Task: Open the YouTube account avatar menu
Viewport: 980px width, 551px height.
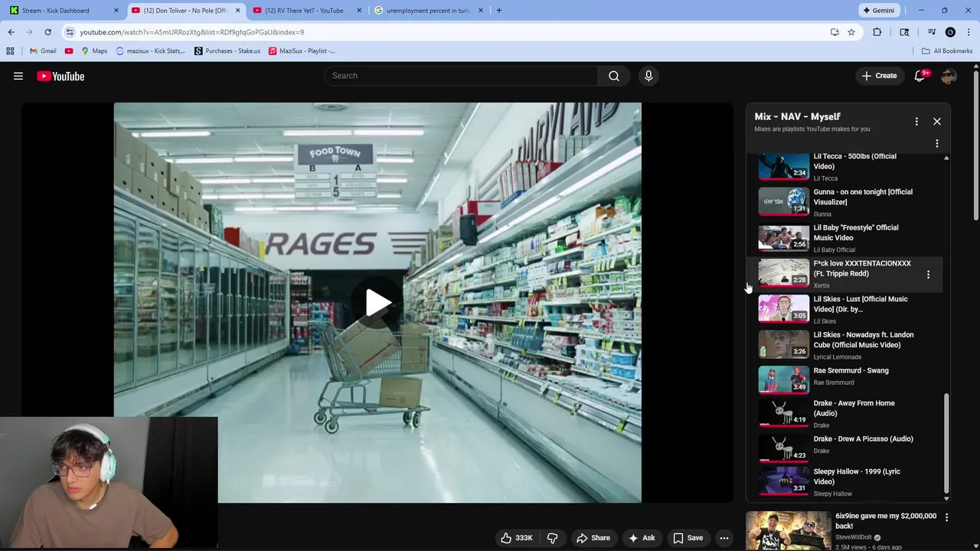Action: tap(949, 76)
